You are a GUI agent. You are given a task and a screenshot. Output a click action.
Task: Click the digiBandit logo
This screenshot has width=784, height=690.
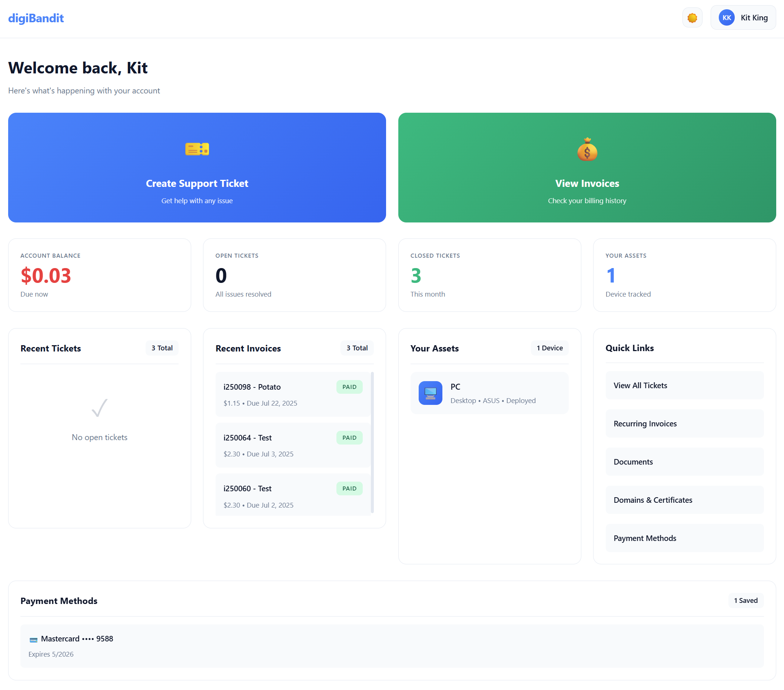coord(36,18)
